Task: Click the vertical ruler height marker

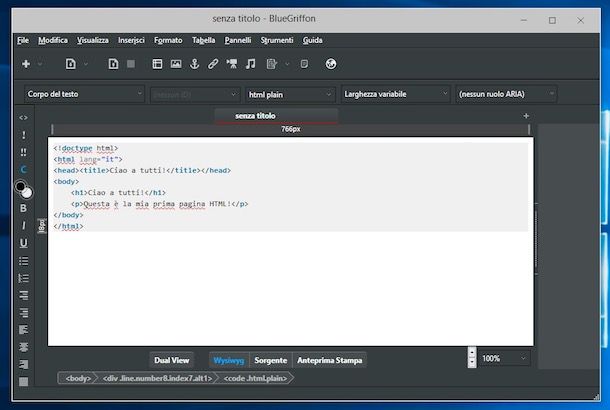Action: (42, 226)
